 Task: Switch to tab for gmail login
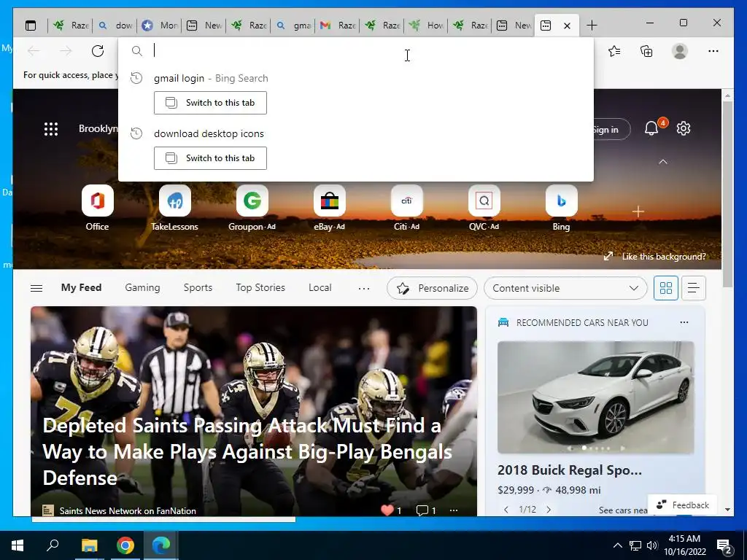click(x=210, y=103)
